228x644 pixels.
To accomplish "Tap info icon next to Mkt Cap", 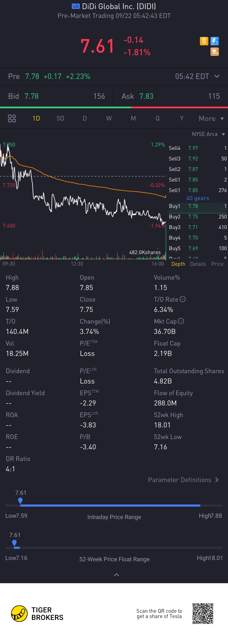I will (181, 321).
